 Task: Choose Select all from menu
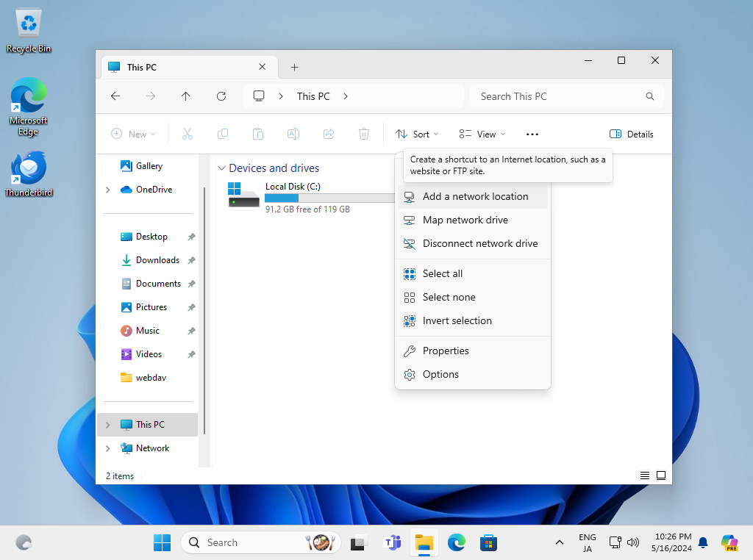[473, 273]
